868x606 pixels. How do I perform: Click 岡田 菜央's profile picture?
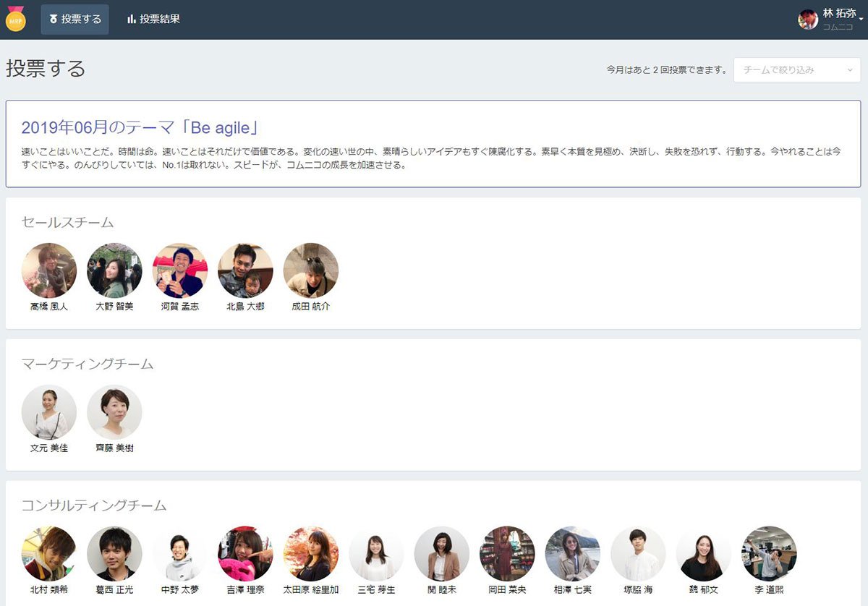(x=507, y=554)
